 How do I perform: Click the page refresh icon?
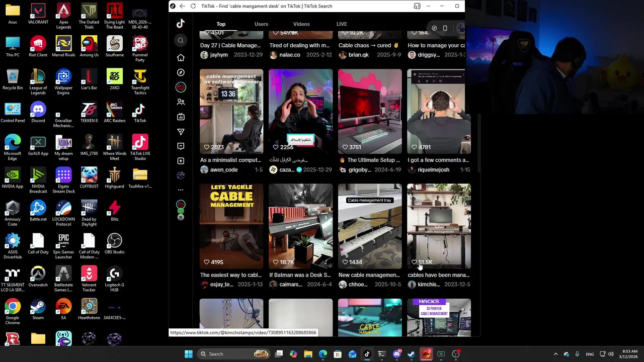tap(193, 6)
